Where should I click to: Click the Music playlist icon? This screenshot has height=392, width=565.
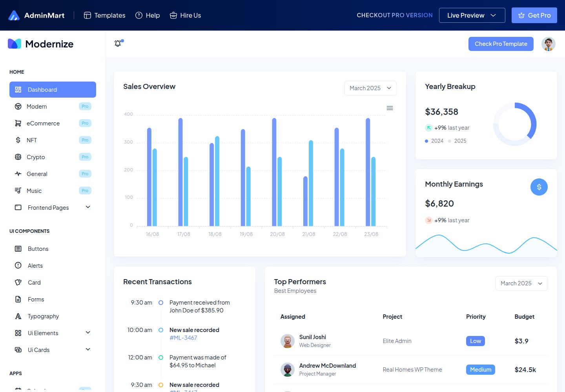coord(18,191)
